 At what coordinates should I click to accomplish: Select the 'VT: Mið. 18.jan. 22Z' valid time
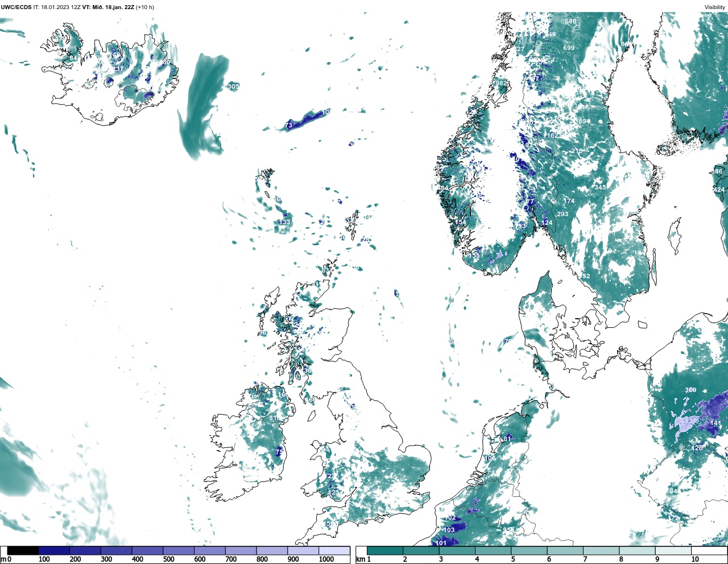pos(108,7)
